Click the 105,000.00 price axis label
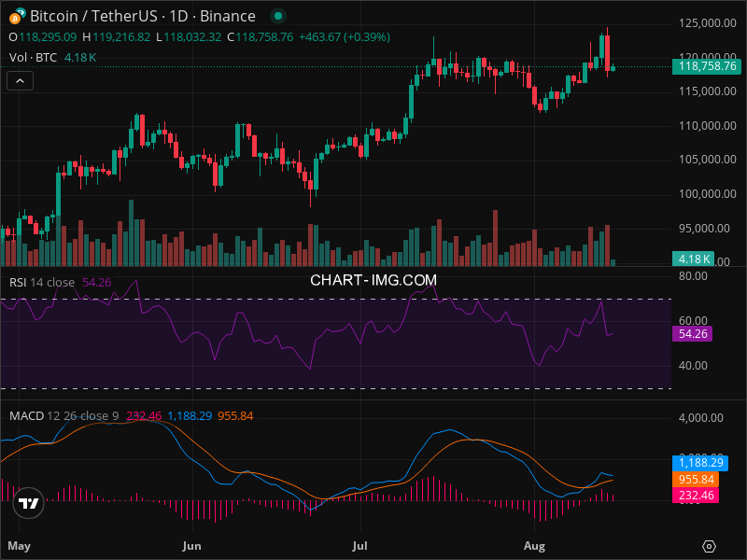The height and width of the screenshot is (560, 747). (x=708, y=160)
